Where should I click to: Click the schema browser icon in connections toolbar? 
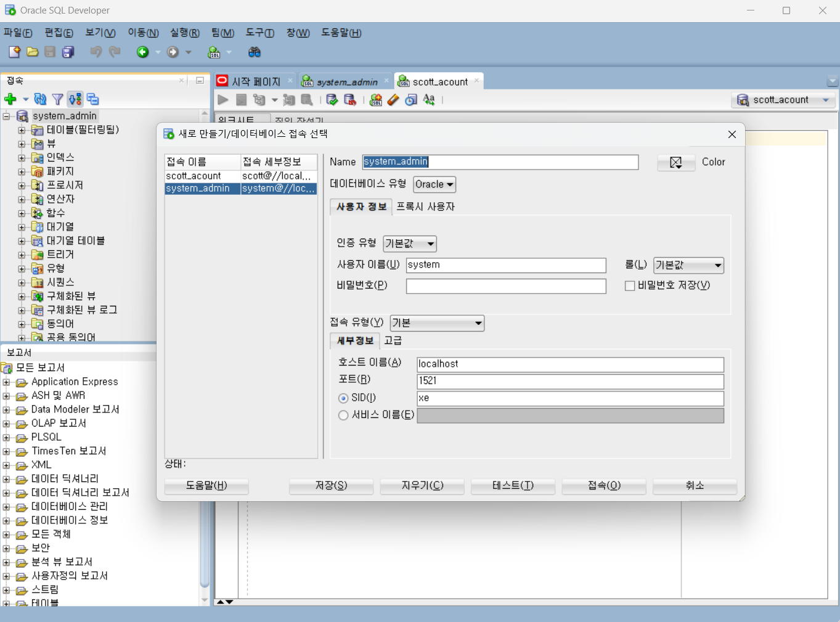[75, 99]
